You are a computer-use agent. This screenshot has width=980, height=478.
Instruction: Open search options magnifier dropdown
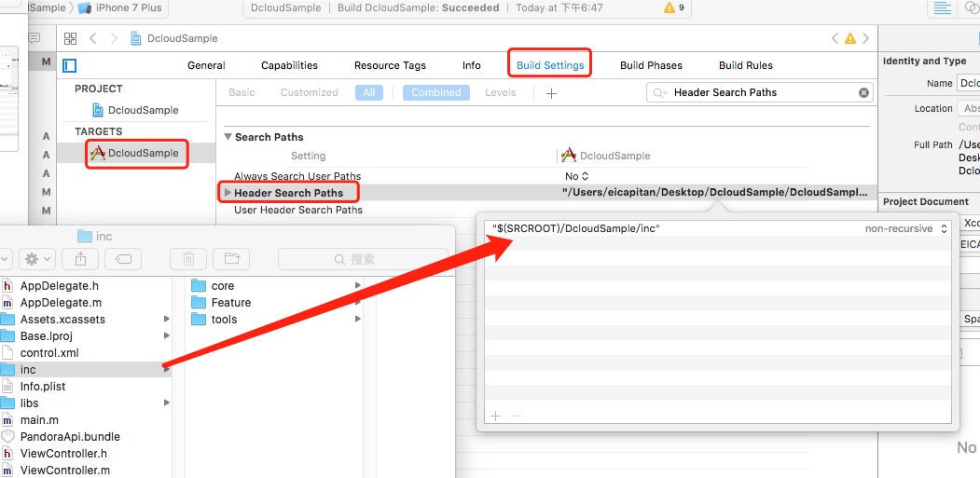(659, 92)
